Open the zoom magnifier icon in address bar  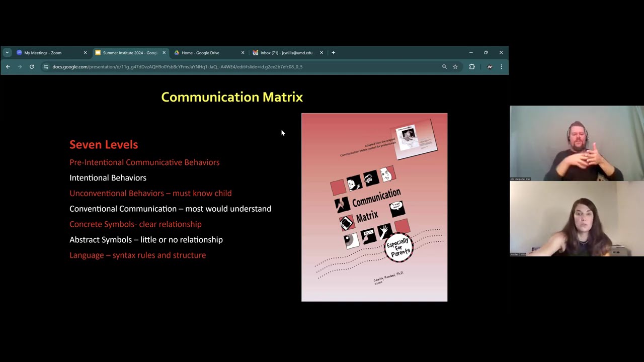444,66
